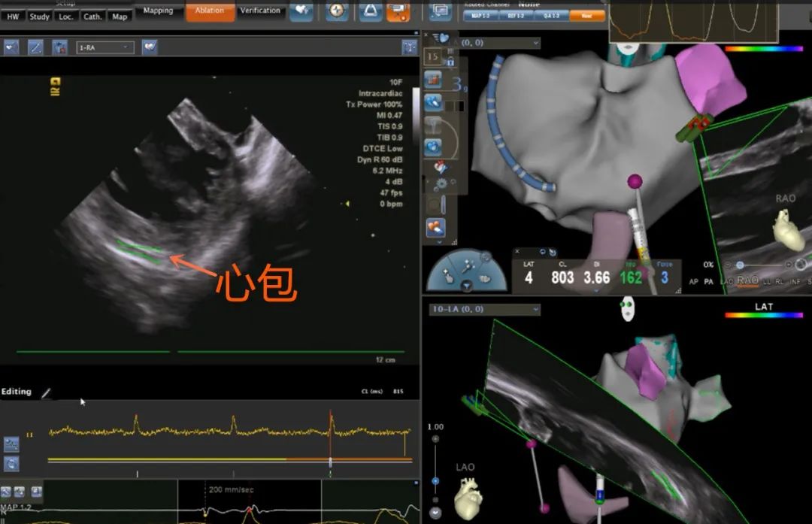Click the message screen icon near Routed Channel
The width and height of the screenshot is (812, 524).
(440, 11)
